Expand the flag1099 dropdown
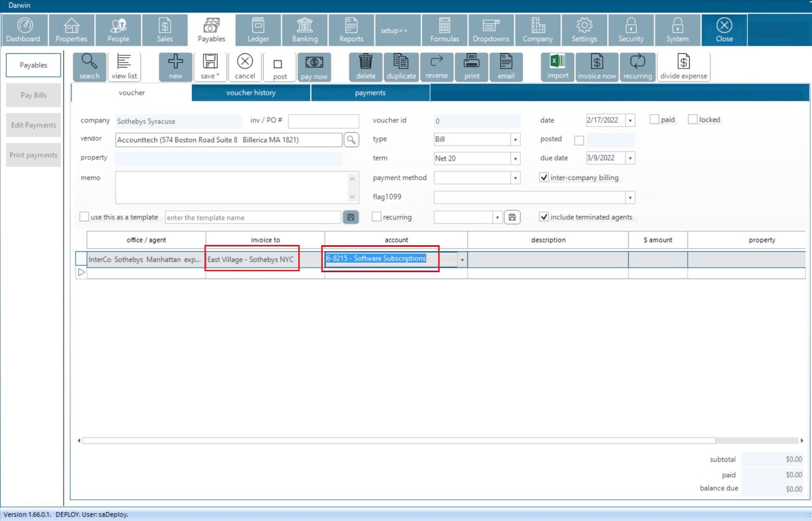The width and height of the screenshot is (812, 521). 630,198
